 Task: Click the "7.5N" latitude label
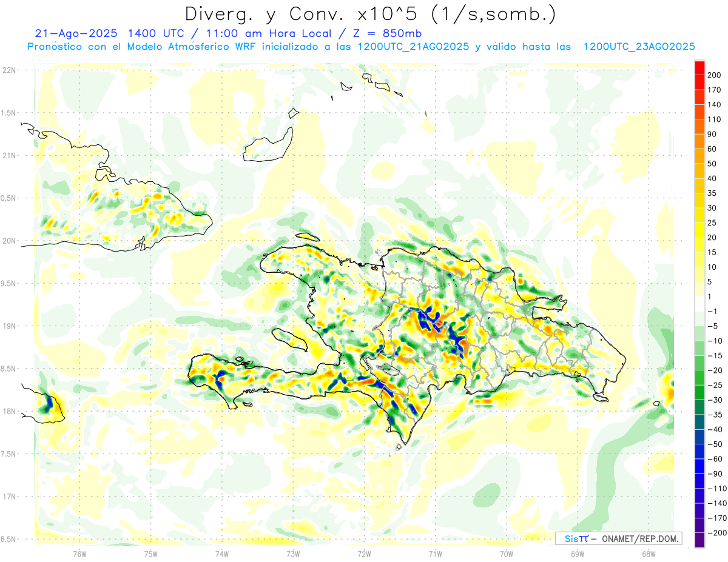8,453
